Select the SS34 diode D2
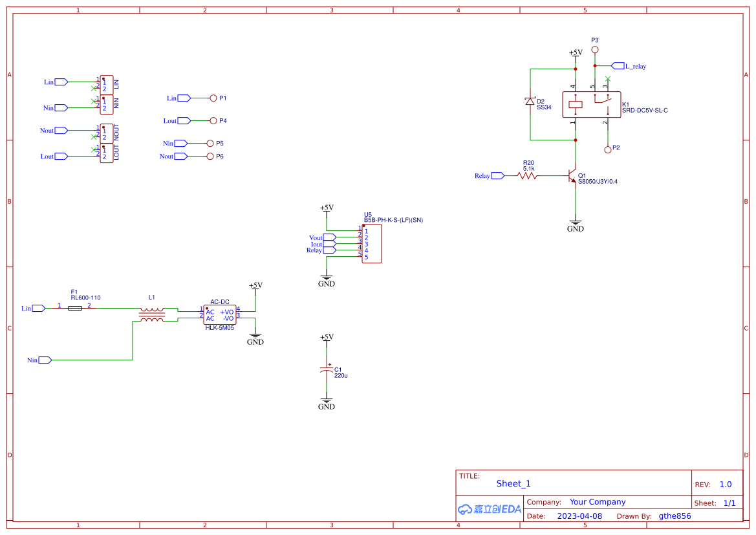 pyautogui.click(x=531, y=102)
